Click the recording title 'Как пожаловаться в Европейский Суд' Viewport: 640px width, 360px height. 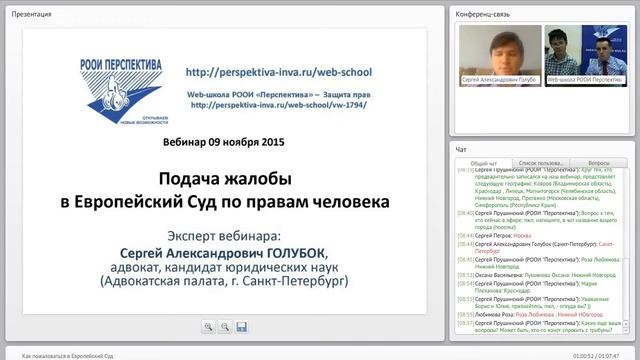(x=67, y=356)
